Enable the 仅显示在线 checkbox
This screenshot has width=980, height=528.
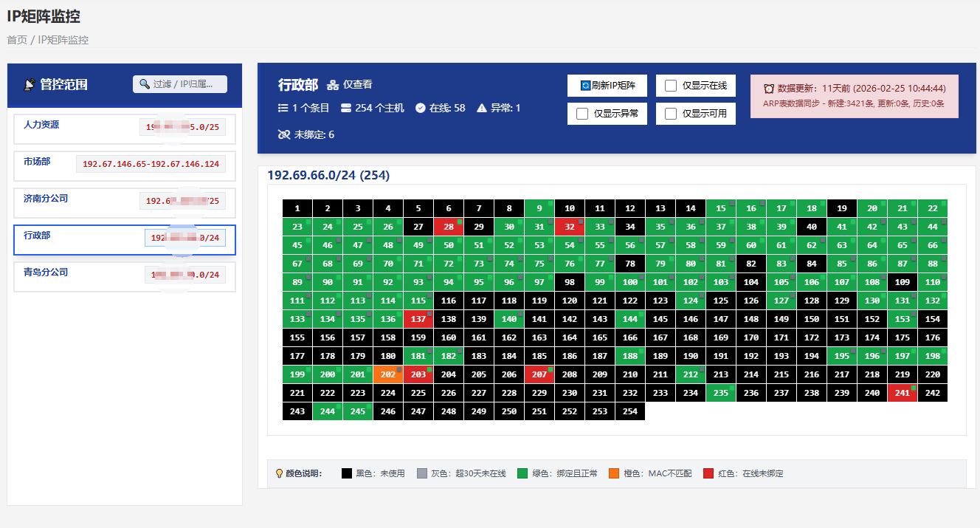[x=672, y=85]
